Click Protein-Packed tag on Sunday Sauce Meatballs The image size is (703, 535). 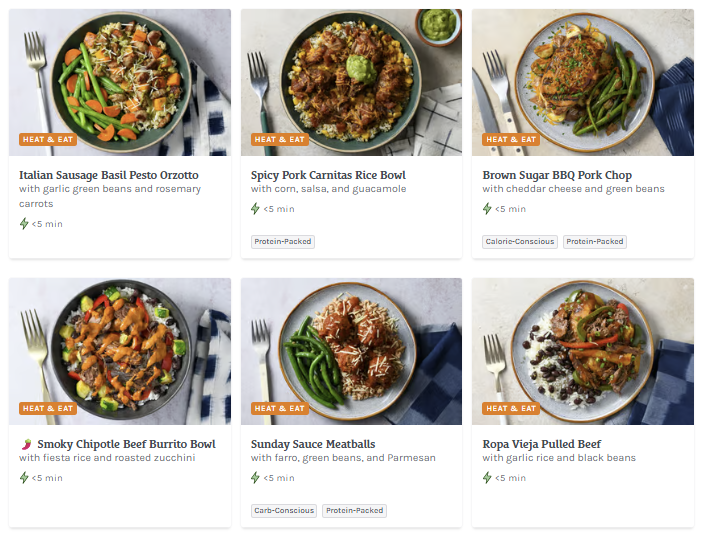[x=354, y=510]
